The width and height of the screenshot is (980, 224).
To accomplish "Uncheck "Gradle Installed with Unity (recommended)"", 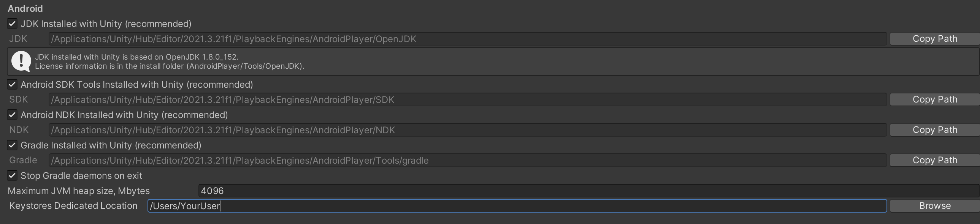I will coord(11,145).
